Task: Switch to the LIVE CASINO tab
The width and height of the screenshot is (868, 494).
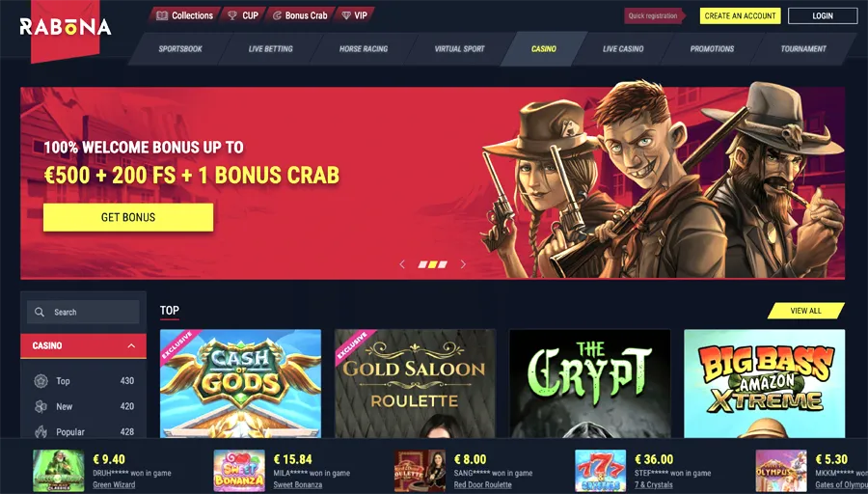Action: coord(623,49)
